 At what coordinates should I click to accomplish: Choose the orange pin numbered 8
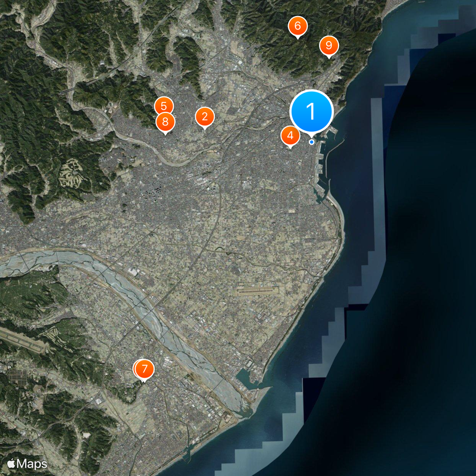(165, 123)
